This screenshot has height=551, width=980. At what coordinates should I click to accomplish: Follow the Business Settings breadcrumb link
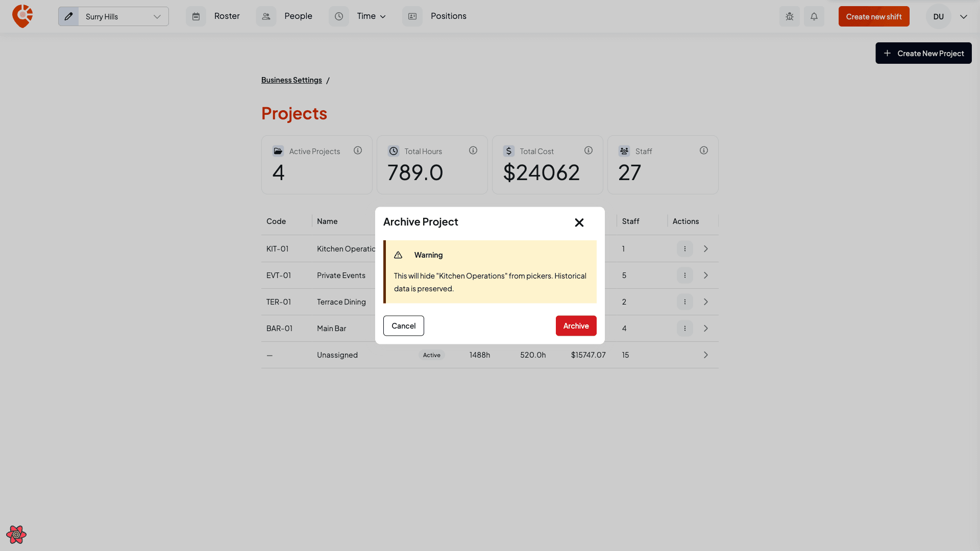(291, 80)
